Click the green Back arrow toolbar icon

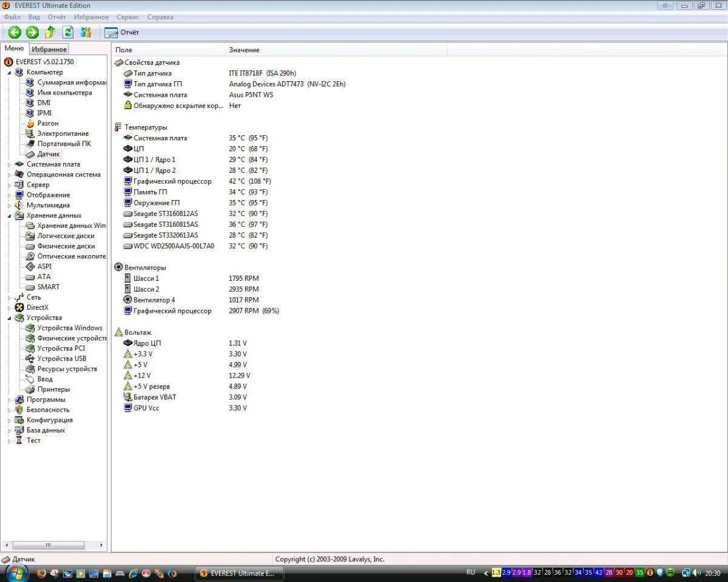(15, 32)
